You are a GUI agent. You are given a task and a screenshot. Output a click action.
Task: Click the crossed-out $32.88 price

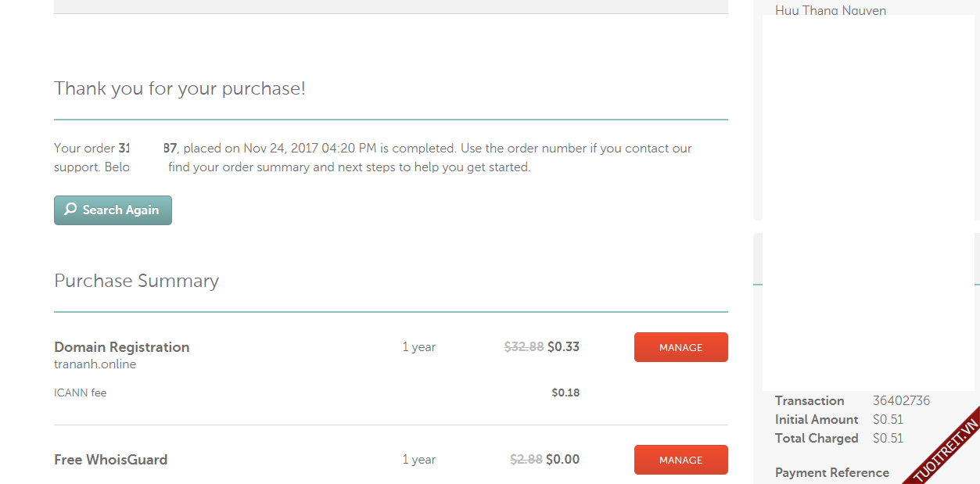tap(523, 347)
